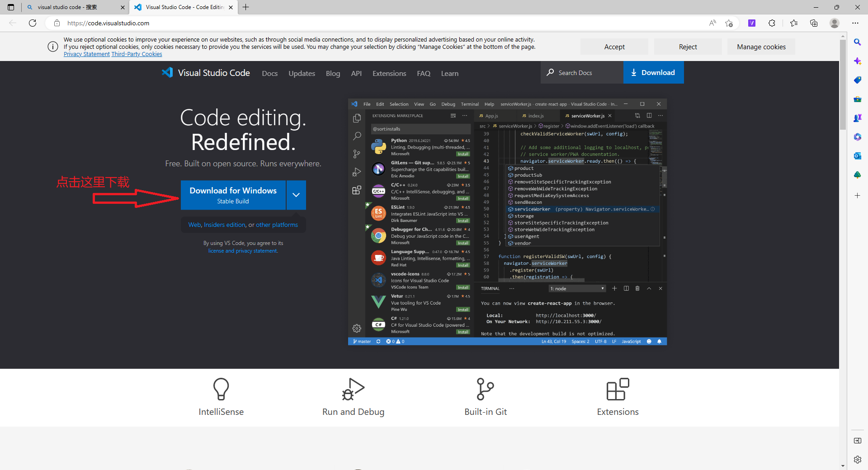Open the other platforms link
Viewport: 868px width, 470px height.
(277, 225)
